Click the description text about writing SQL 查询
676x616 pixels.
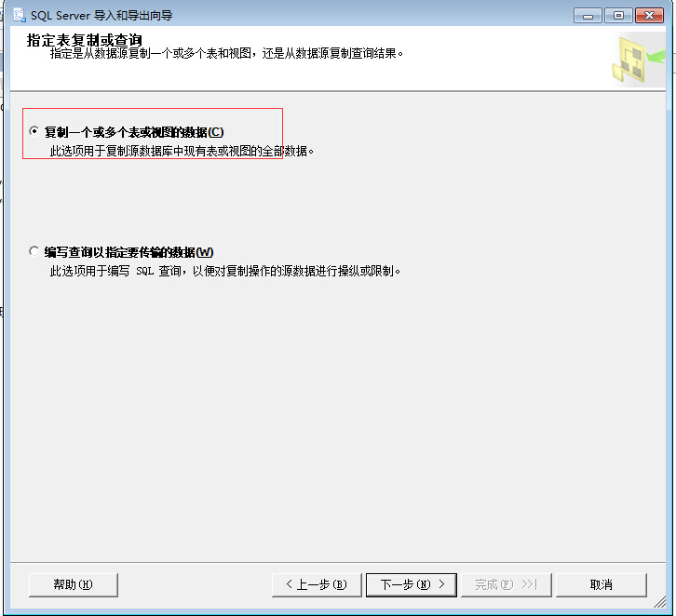pyautogui.click(x=225, y=271)
